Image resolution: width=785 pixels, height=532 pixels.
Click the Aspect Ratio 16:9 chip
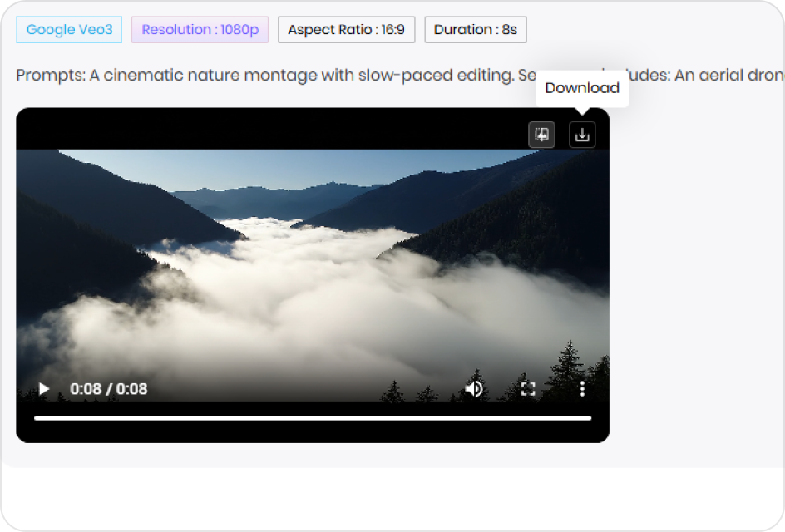pos(346,30)
